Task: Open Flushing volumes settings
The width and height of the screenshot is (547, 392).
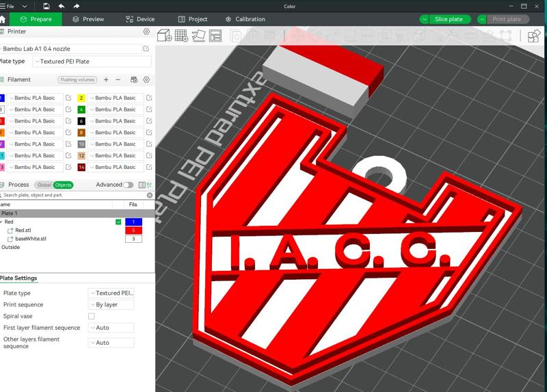Action: (x=77, y=79)
